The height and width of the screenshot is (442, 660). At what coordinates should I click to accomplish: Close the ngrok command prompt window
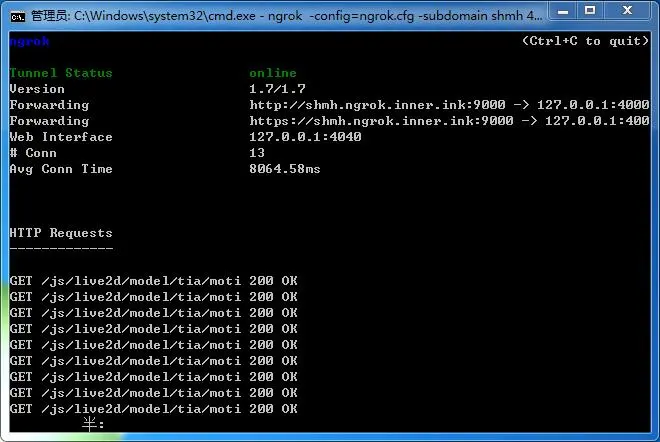(x=627, y=11)
